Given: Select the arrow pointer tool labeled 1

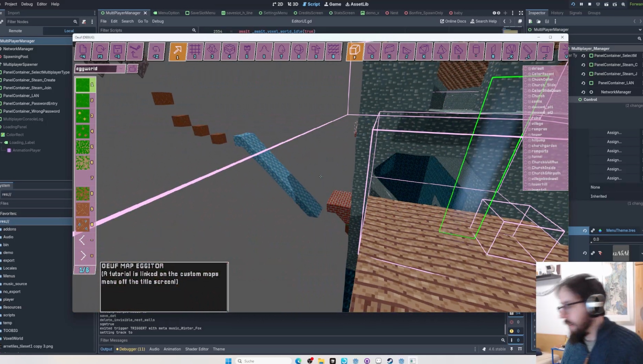Looking at the screenshot, I should (177, 51).
